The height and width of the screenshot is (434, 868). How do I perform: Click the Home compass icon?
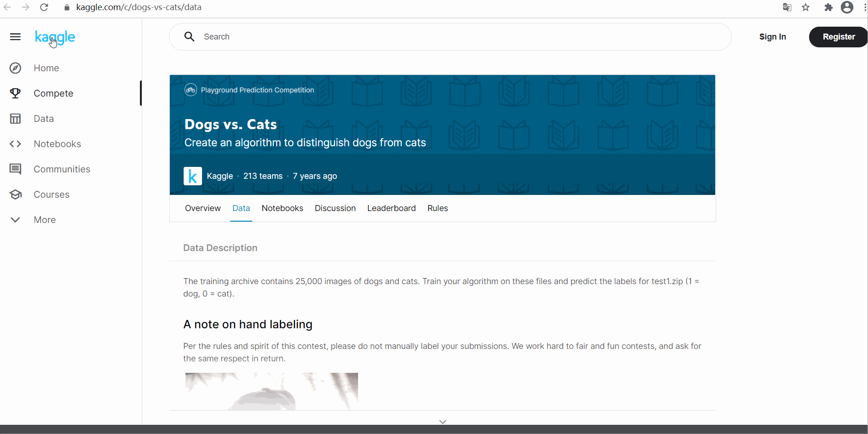pos(15,68)
